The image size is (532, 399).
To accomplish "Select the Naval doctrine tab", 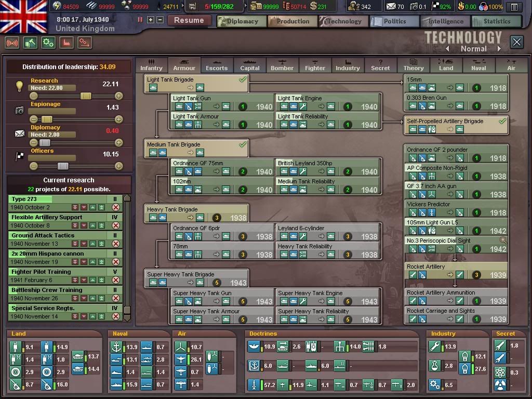I will click(x=478, y=65).
